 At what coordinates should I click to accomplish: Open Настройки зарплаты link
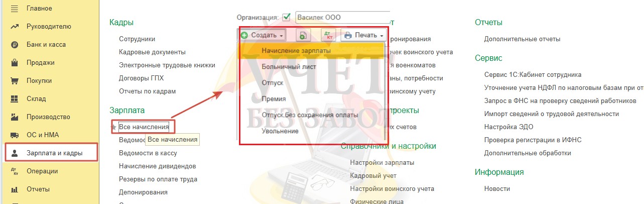[382, 162]
